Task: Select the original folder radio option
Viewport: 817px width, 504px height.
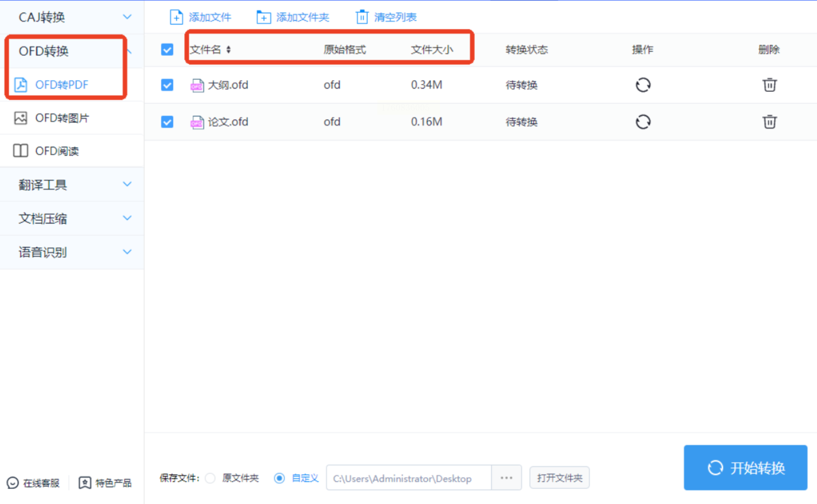Action: (210, 478)
